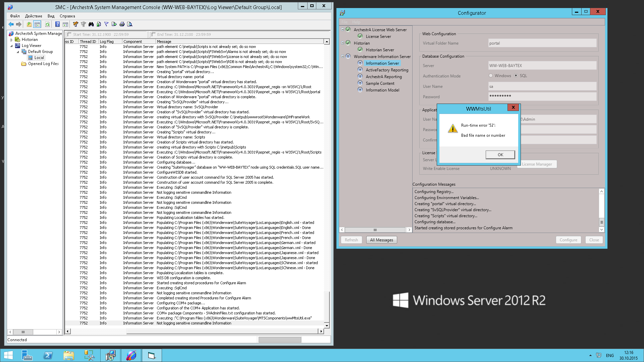Click the All Messages button
644x362 pixels.
tap(381, 240)
